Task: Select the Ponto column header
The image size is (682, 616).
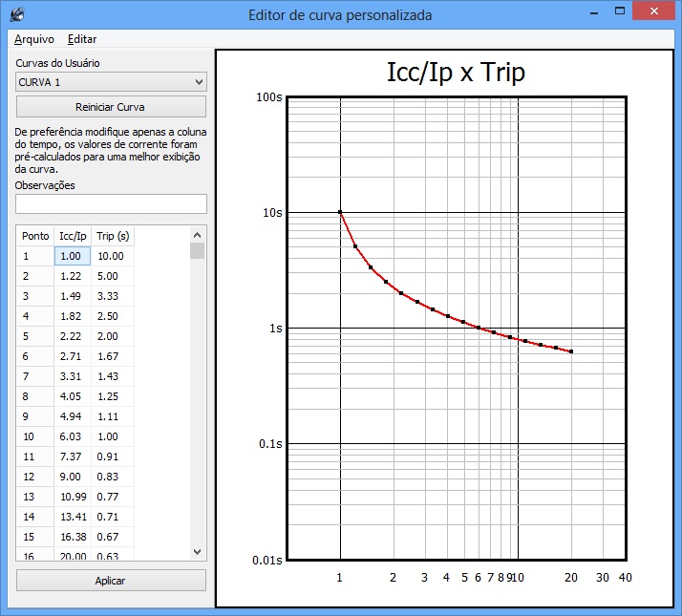Action: point(35,236)
